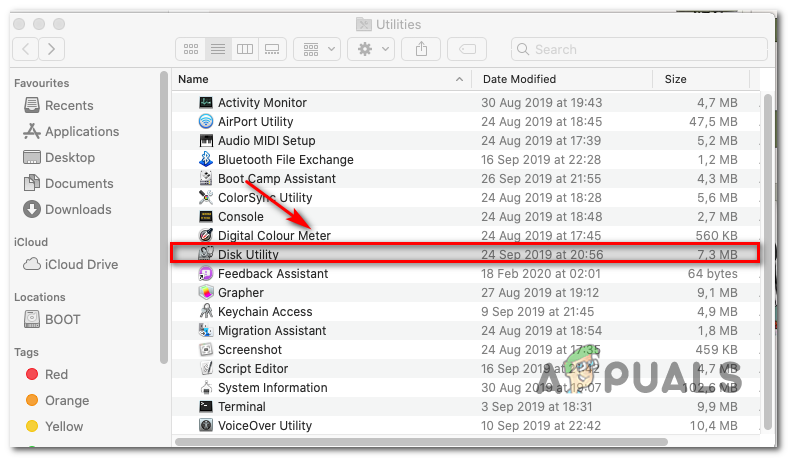Click the size value 64 bytes
The image size is (788, 458).
(x=713, y=273)
